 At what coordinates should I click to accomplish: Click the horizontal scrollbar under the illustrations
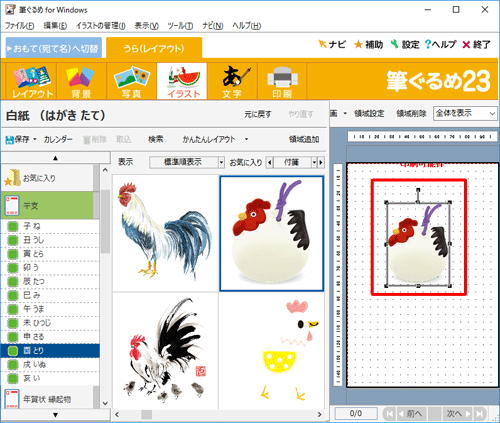tap(218, 414)
